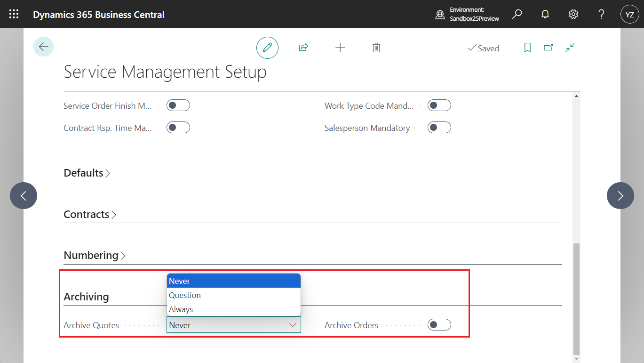Go to next record using right arrow
The width and height of the screenshot is (644, 363).
[620, 195]
